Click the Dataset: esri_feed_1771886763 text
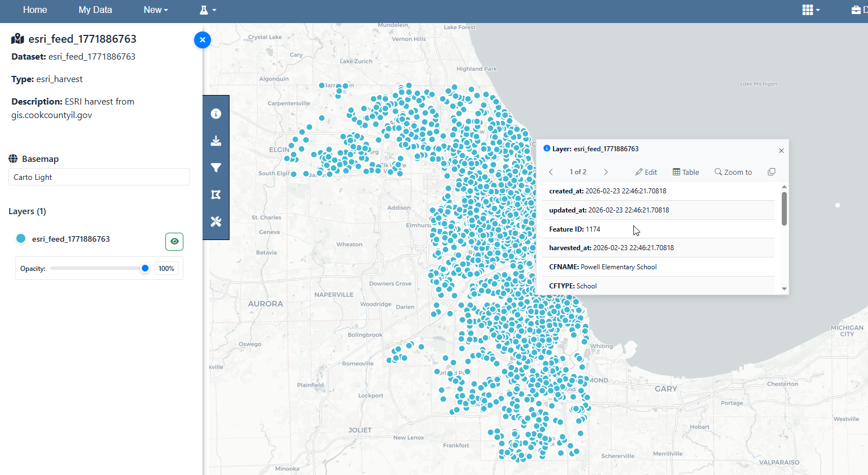 (x=73, y=57)
